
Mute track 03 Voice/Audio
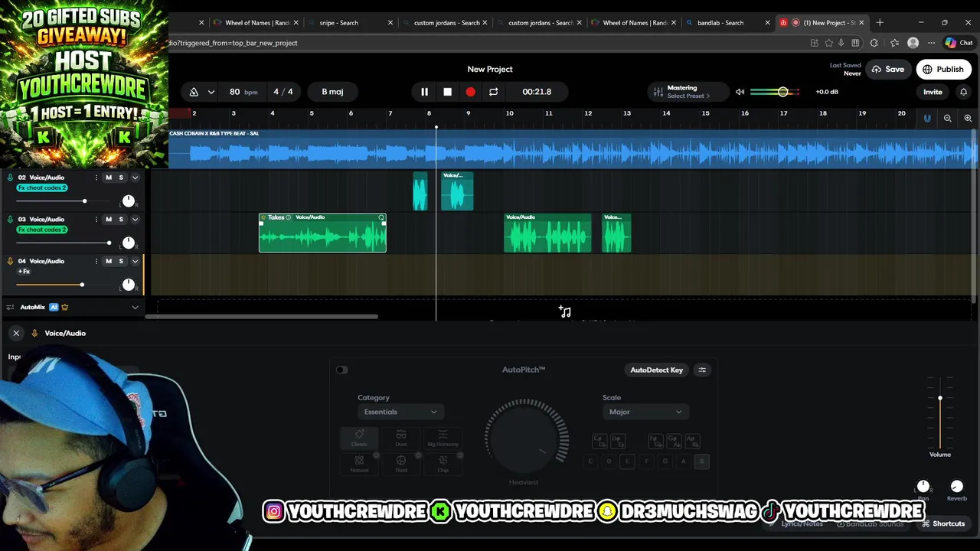pyautogui.click(x=108, y=220)
